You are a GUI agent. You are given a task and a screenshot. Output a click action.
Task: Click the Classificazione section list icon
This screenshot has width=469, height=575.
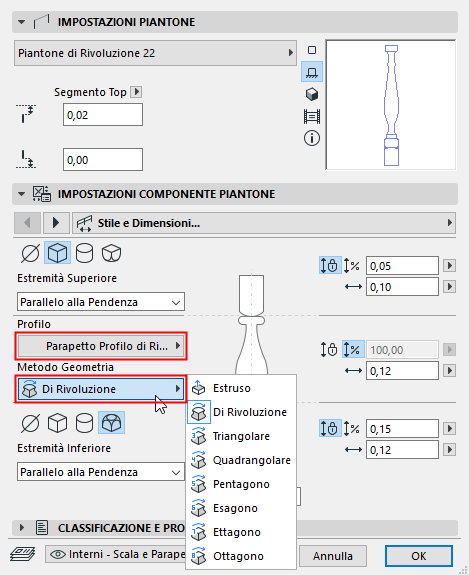tap(42, 528)
